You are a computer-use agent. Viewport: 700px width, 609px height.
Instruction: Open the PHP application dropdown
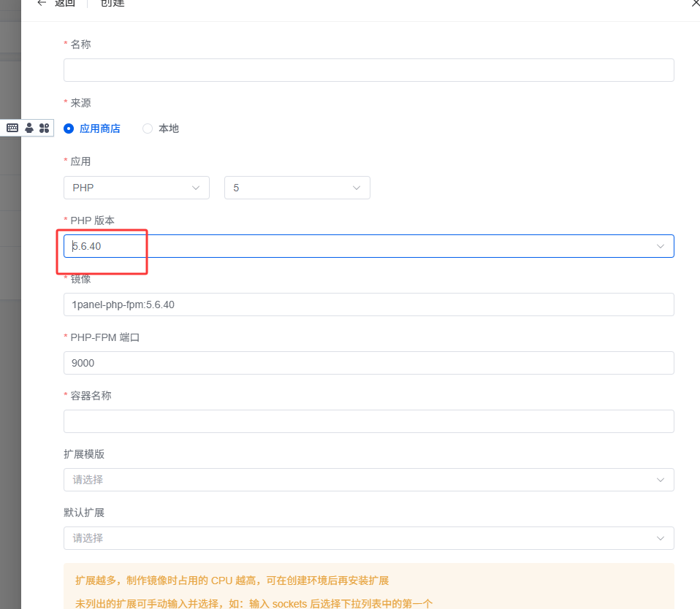coord(137,188)
